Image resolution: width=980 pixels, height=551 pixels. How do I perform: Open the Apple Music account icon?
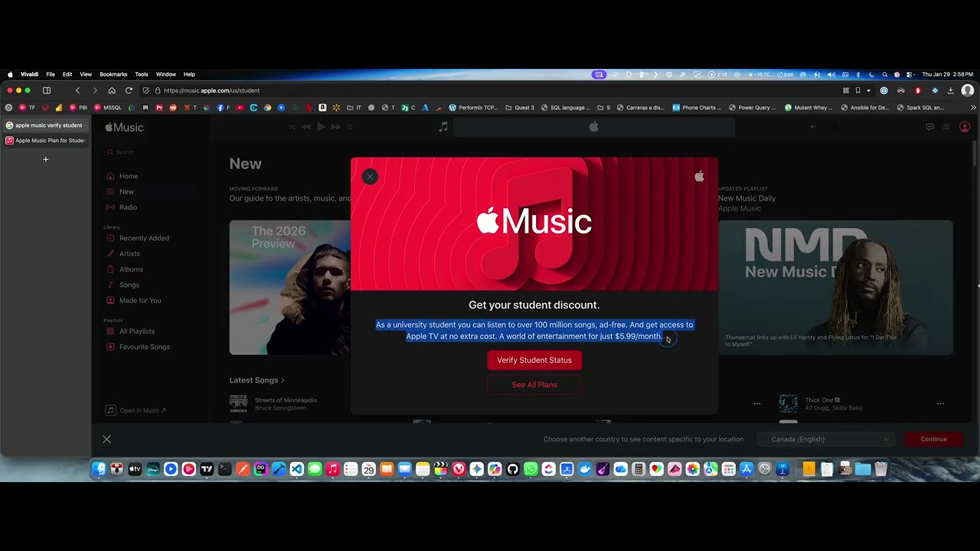pyautogui.click(x=965, y=127)
